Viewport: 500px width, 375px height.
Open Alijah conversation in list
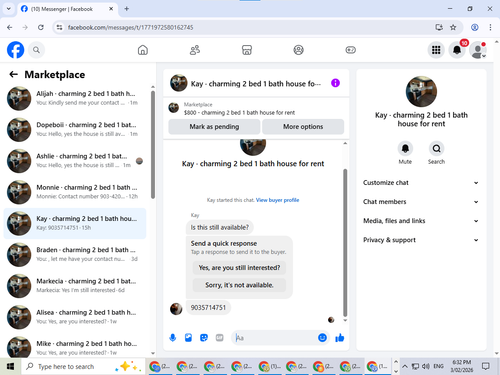(75, 98)
